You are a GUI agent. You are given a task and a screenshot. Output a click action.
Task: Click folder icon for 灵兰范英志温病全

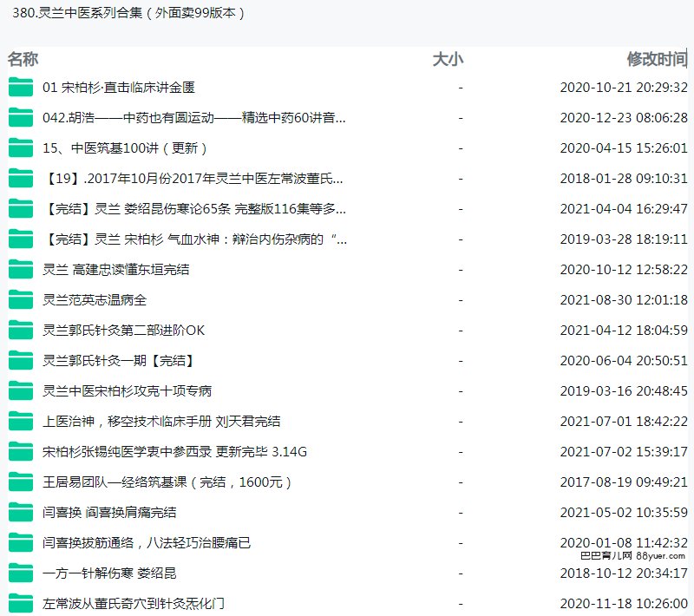[x=21, y=299]
